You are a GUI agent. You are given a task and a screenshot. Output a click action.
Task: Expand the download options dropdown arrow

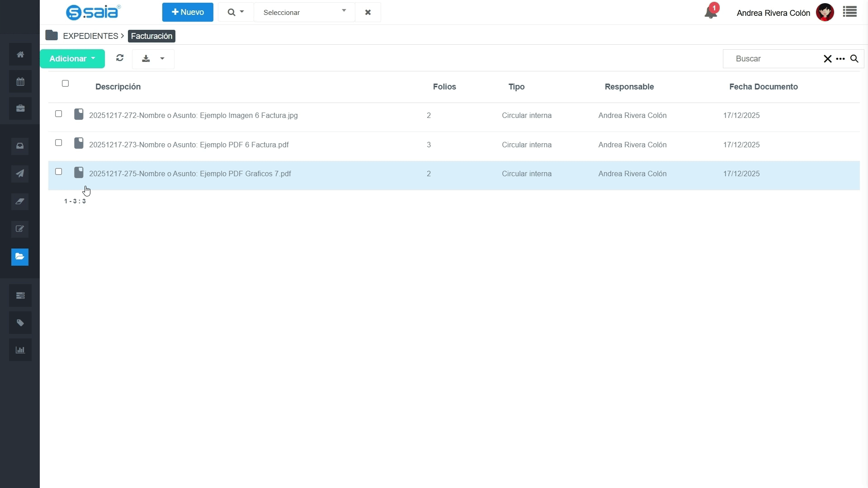(x=162, y=59)
